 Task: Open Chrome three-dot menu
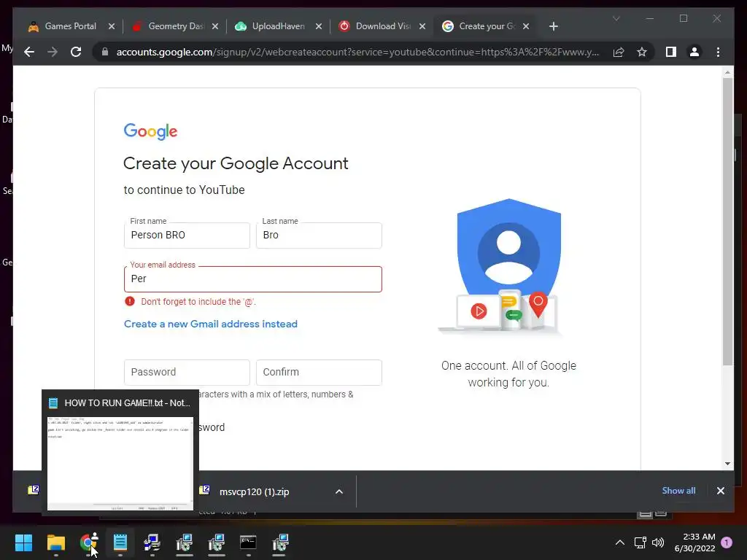click(x=718, y=52)
